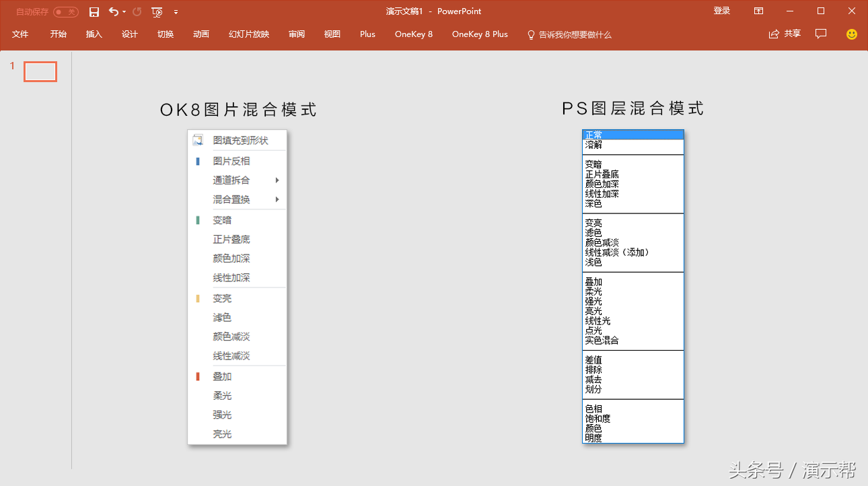
Task: Choose 亮光 in the OK8 context menu
Action: tap(238, 434)
